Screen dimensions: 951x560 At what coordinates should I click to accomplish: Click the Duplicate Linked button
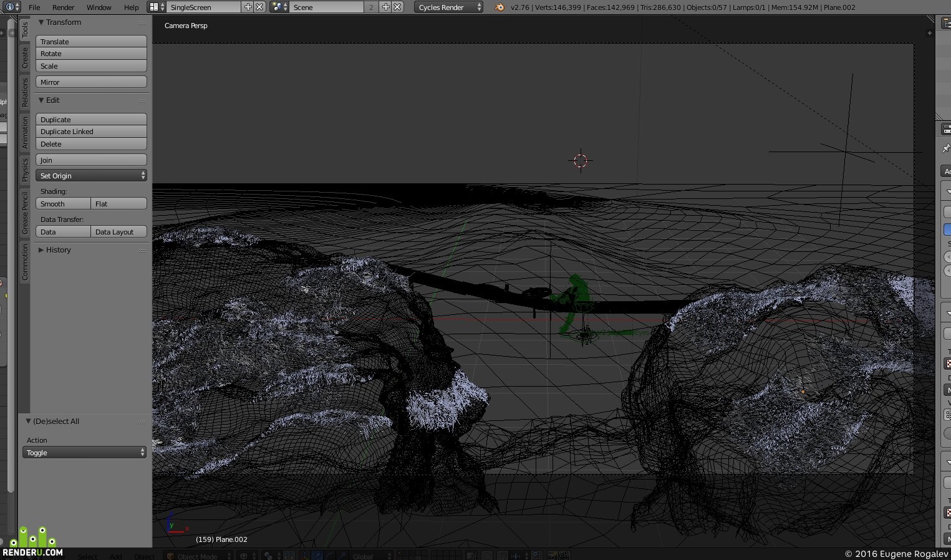91,132
